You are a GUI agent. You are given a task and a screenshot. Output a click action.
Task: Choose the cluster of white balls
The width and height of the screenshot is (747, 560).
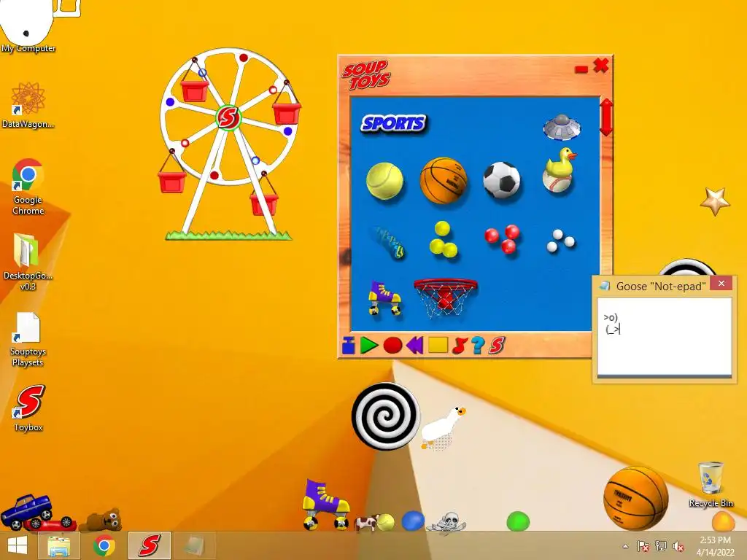tap(560, 241)
